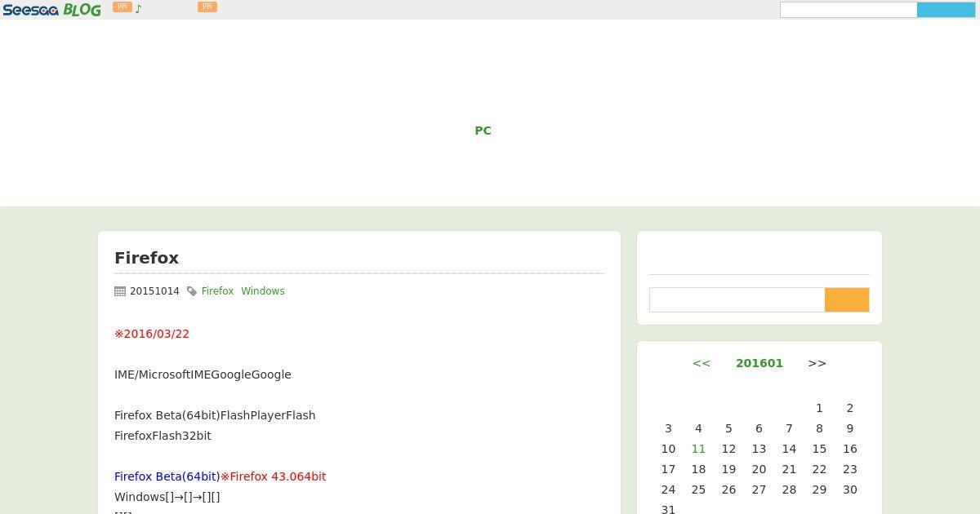Focus the top header search field
The image size is (980, 514).
pyautogui.click(x=849, y=10)
